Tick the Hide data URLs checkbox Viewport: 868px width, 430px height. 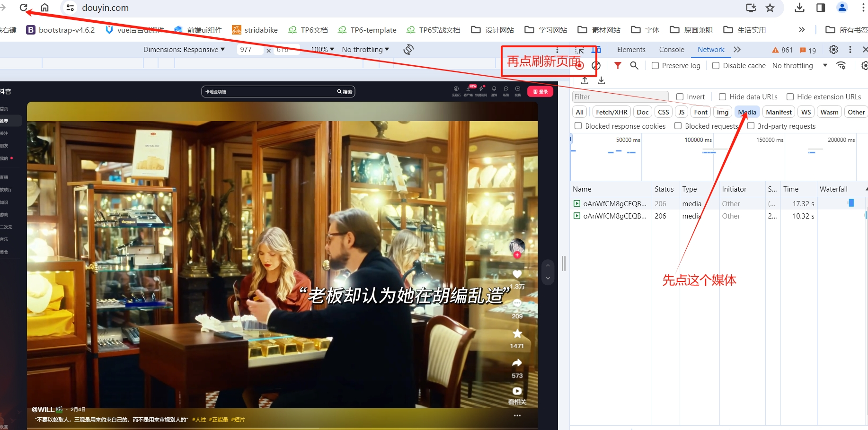tap(722, 97)
